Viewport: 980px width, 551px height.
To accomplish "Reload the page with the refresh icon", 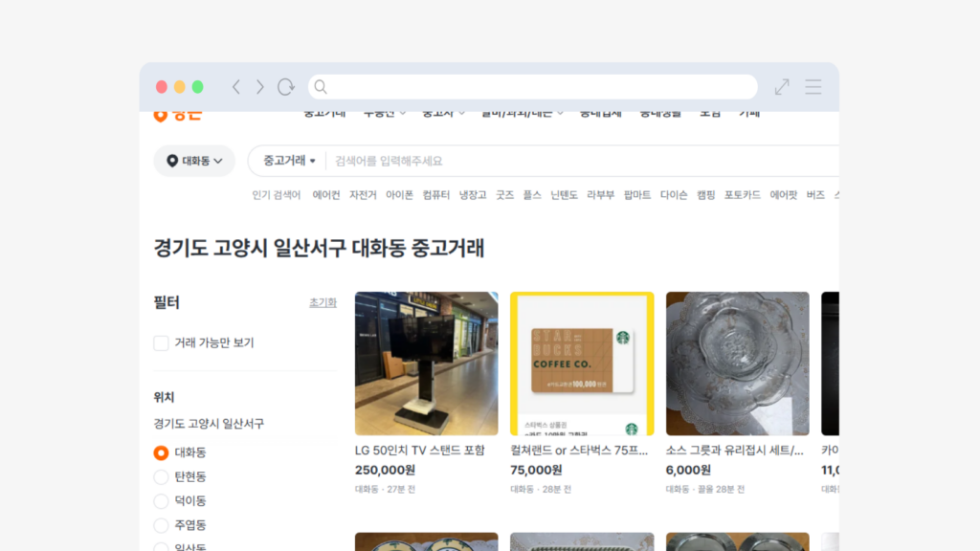I will (286, 87).
